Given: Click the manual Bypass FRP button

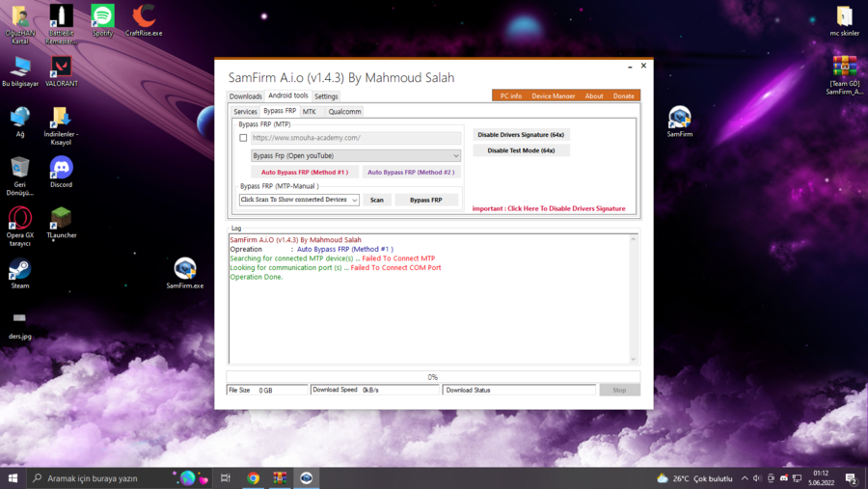Looking at the screenshot, I should click(x=425, y=200).
